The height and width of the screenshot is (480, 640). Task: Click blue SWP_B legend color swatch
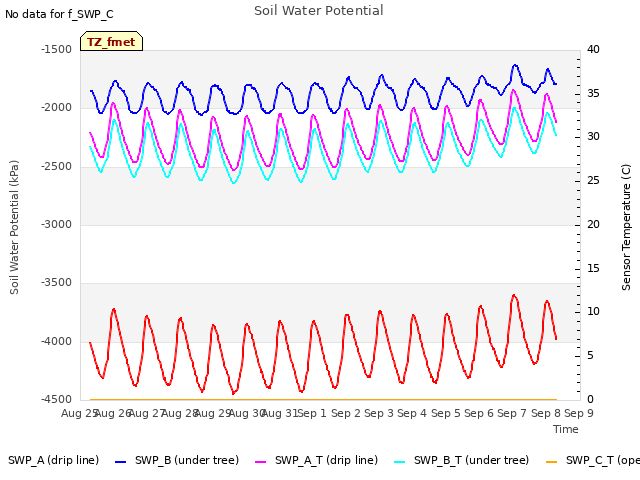120,462
